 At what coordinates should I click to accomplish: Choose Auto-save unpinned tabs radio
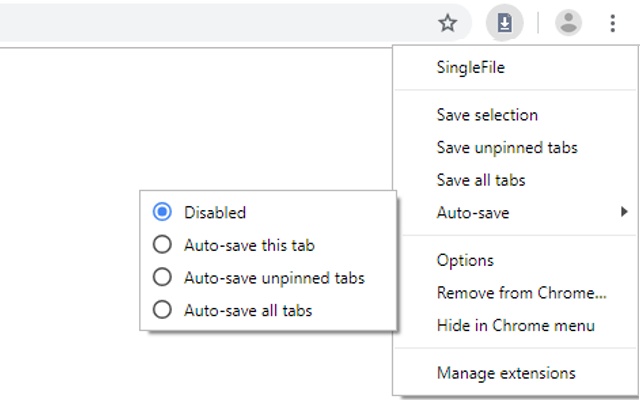pyautogui.click(x=162, y=277)
